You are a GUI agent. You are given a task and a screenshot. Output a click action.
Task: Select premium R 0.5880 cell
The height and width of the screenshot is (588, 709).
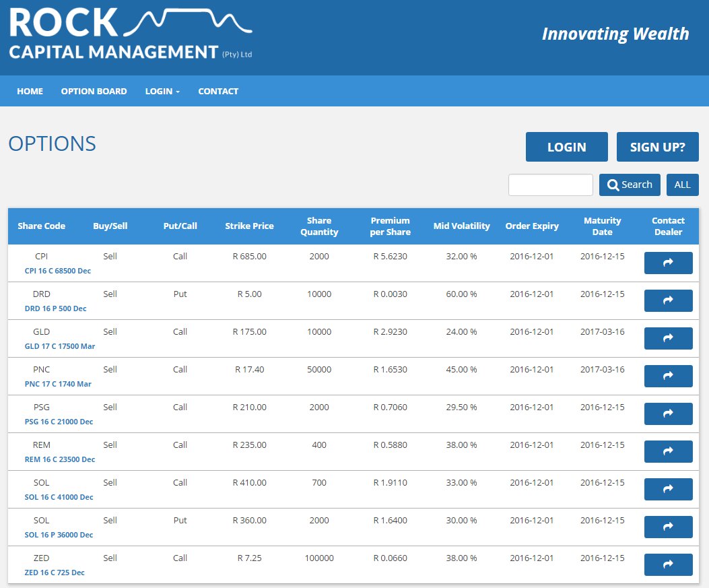click(x=391, y=445)
